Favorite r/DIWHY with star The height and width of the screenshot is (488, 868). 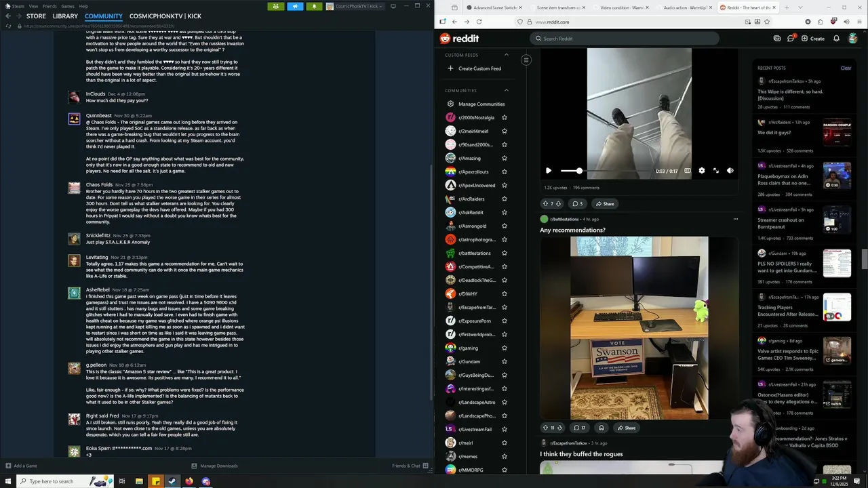coord(504,293)
